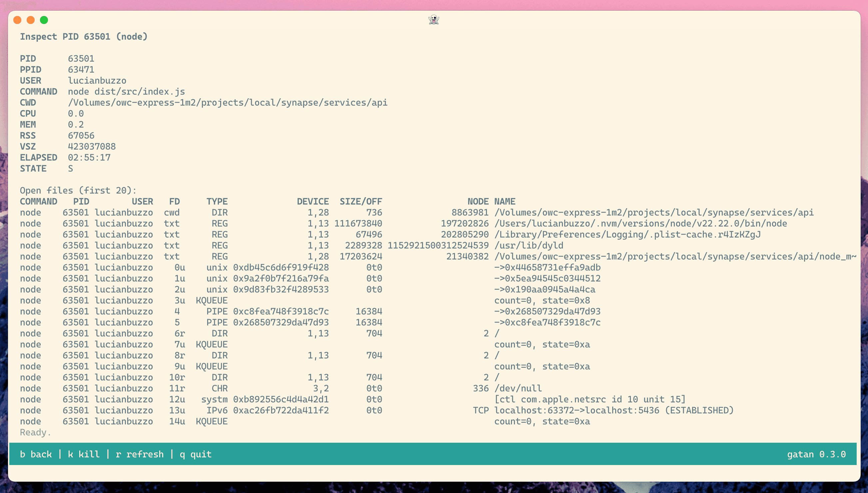The height and width of the screenshot is (493, 868).
Task: Click the 'Ready.' status message
Action: click(35, 432)
